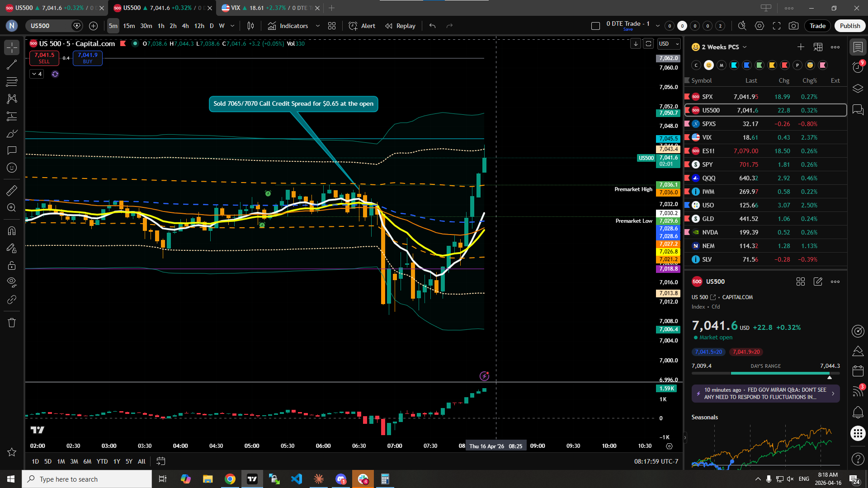Screen dimensions: 868x488
Task: Start bar Replay mode
Action: (400, 26)
